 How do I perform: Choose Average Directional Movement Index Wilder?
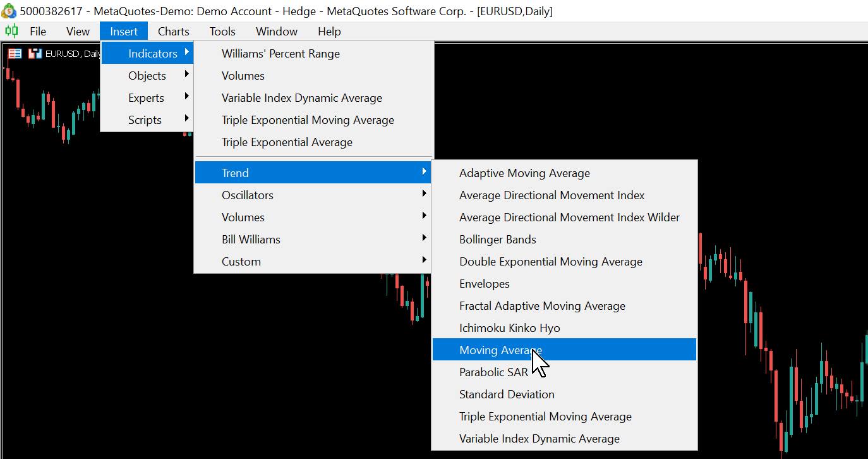(564, 217)
